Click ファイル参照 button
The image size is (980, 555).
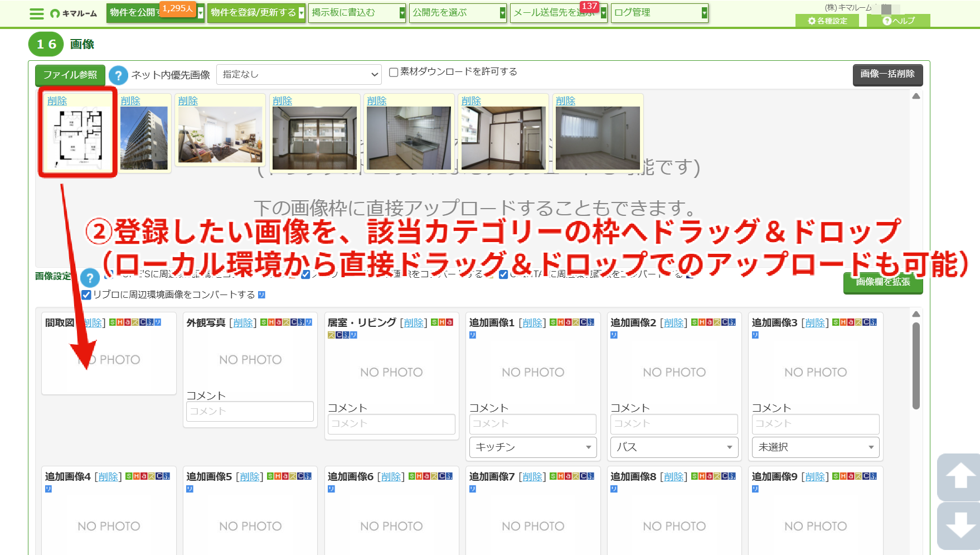click(x=70, y=75)
